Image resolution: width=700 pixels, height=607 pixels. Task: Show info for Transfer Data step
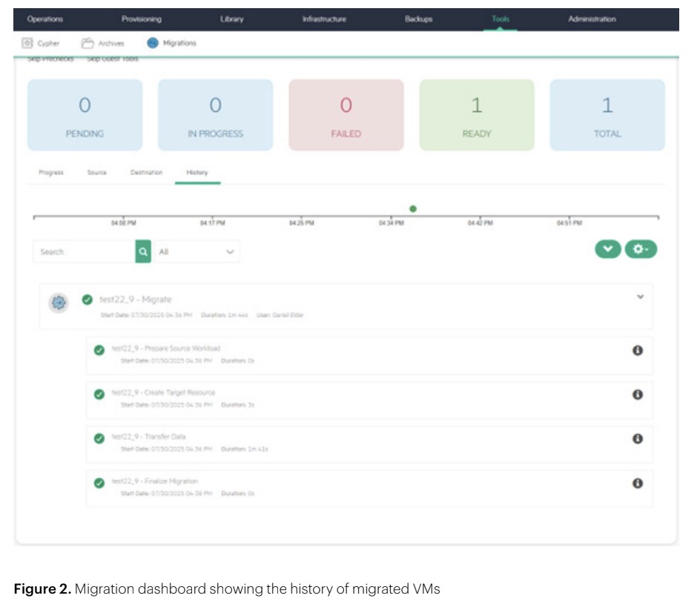coord(637,439)
